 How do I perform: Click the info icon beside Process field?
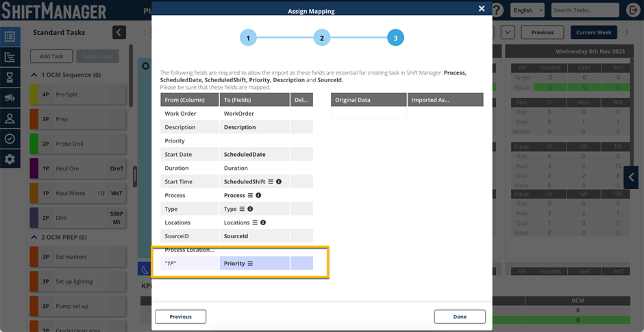[x=258, y=195]
